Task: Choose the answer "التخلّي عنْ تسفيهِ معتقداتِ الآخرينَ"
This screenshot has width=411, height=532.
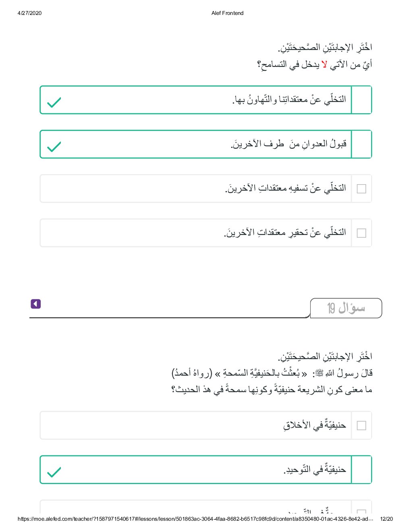Action: click(x=285, y=188)
